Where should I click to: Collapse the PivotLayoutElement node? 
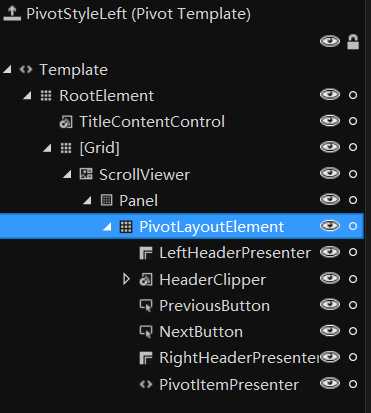click(x=107, y=227)
